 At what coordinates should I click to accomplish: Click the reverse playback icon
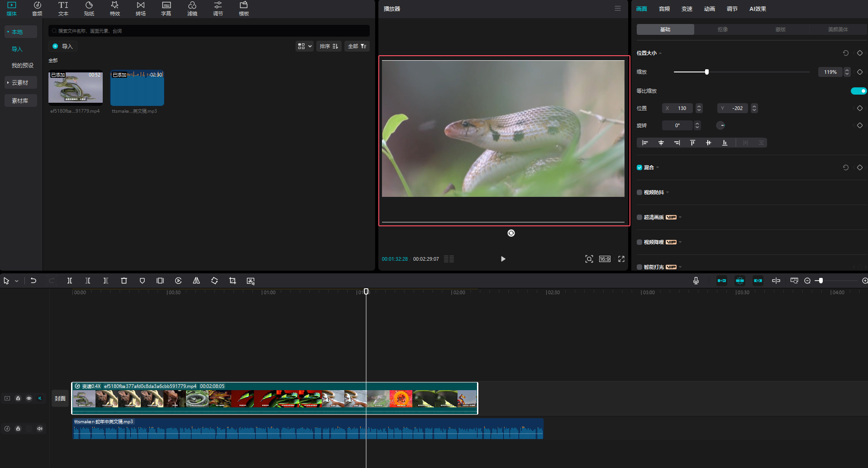178,281
